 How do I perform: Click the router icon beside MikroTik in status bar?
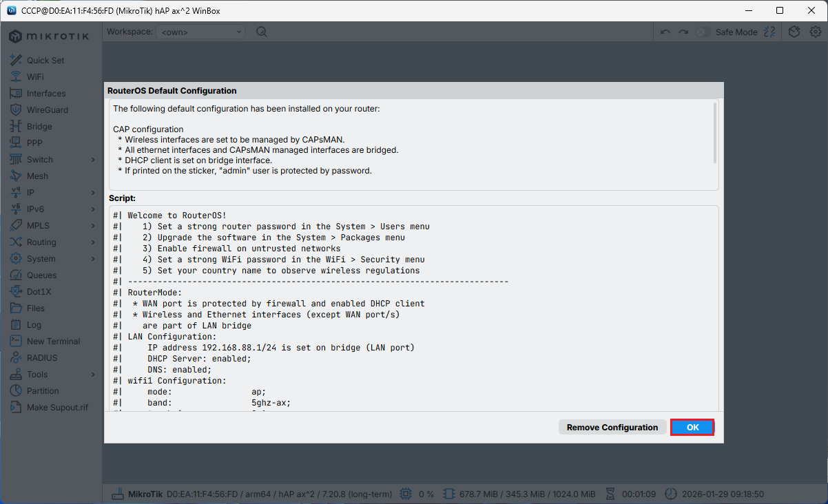118,494
